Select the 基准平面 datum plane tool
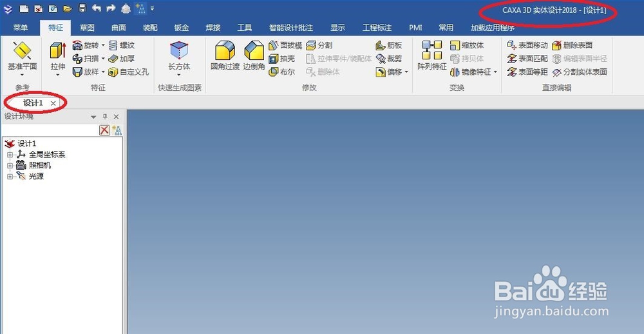 click(x=22, y=56)
